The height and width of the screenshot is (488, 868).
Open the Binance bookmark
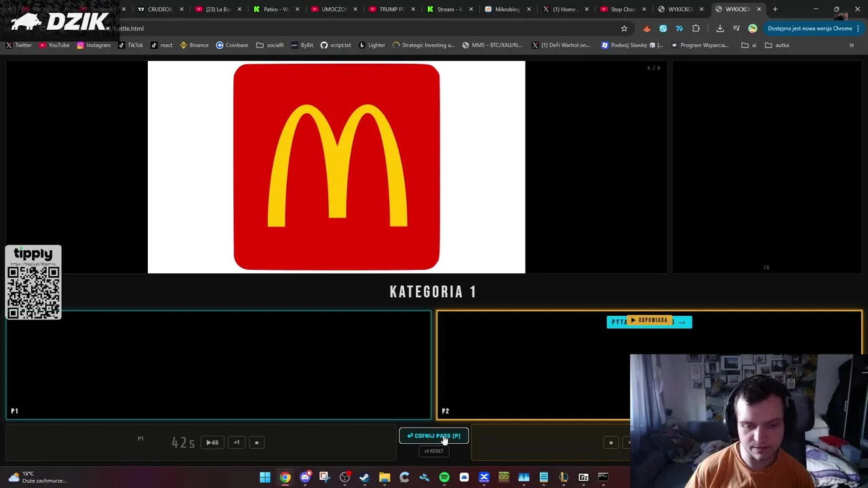click(194, 45)
